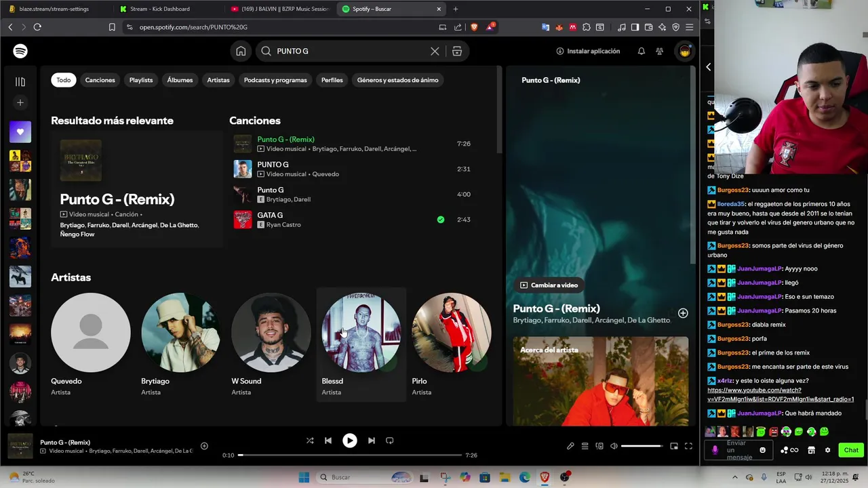Clear the PUNTO G search query
The image size is (868, 488).
coord(435,51)
